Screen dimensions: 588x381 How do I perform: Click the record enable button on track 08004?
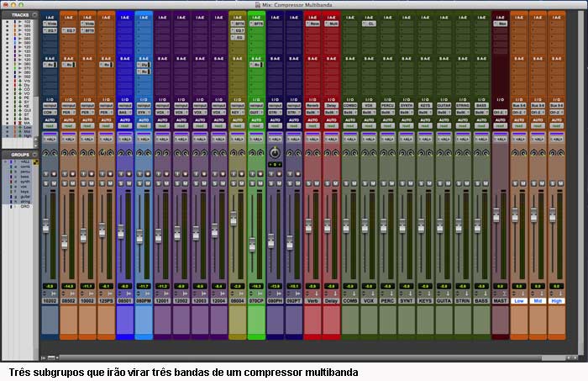241,174
